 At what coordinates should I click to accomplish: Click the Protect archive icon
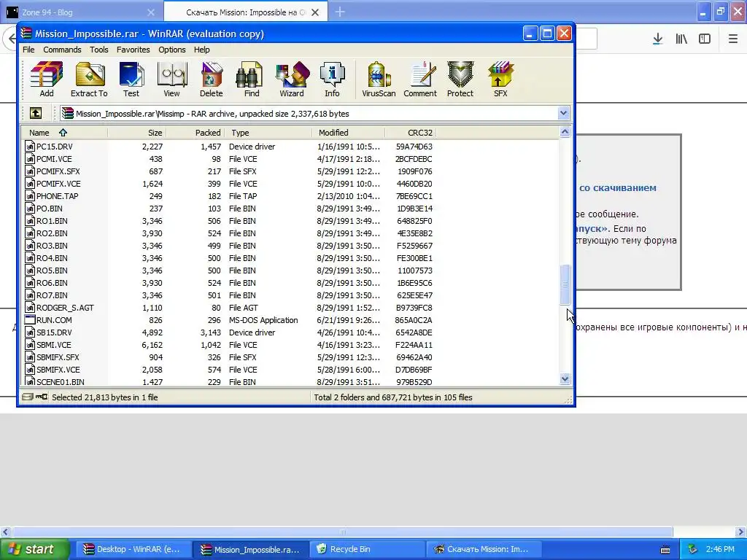point(460,79)
